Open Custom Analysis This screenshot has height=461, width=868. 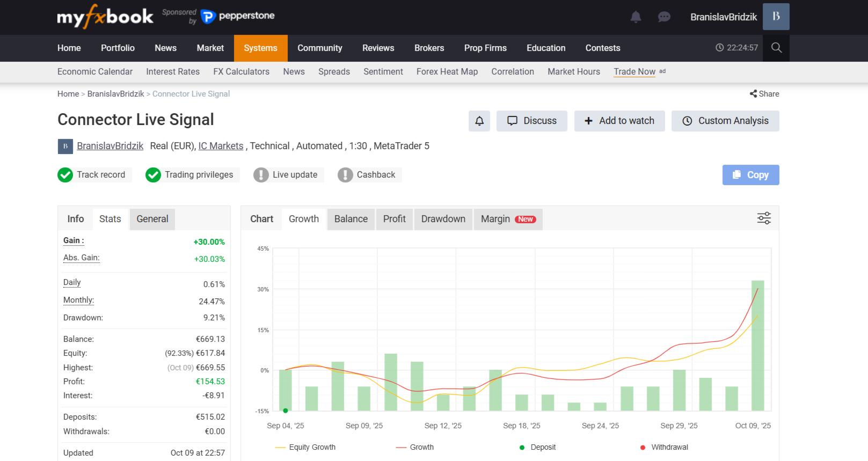(725, 121)
